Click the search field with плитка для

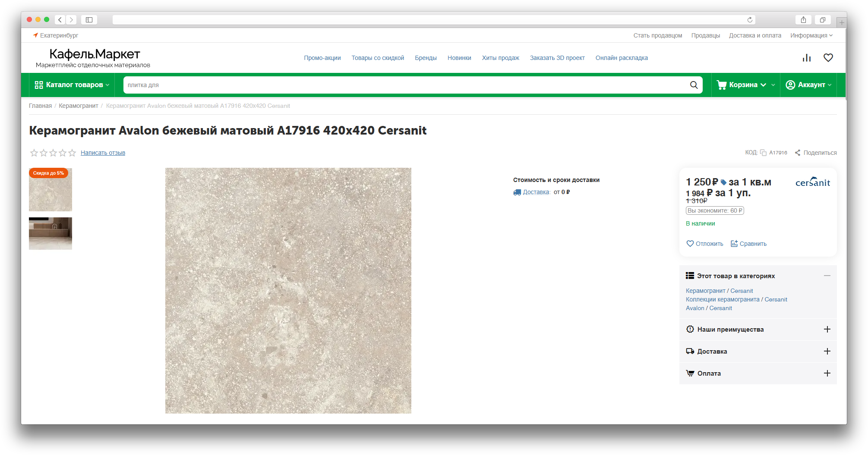[x=406, y=85]
